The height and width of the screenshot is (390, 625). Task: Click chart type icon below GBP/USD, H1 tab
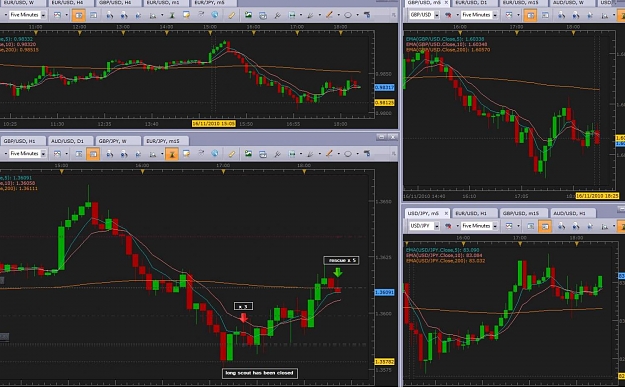[57, 154]
